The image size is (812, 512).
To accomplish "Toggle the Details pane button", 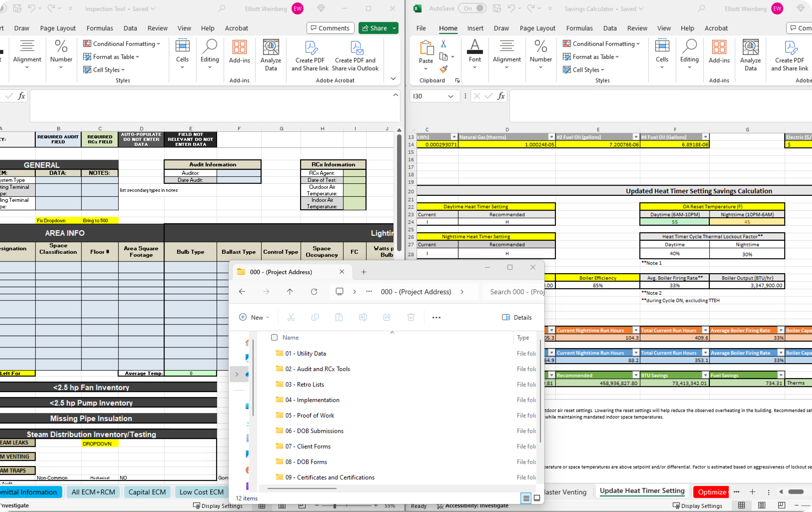I will 517,317.
